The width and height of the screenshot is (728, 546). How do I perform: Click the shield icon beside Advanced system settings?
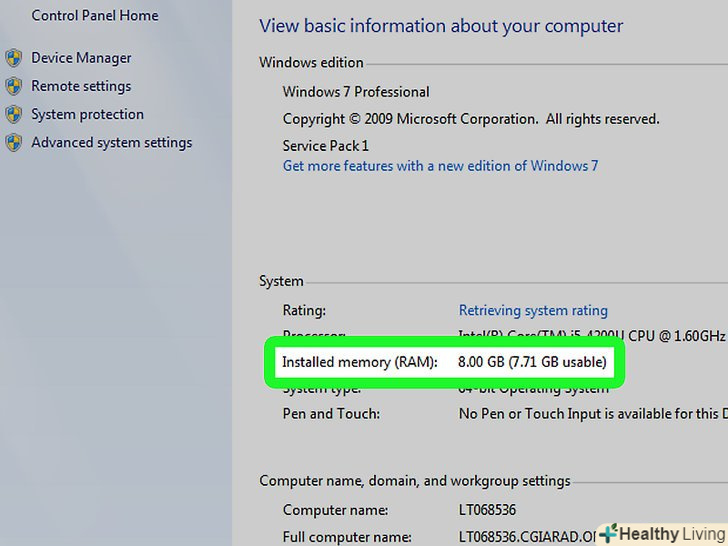click(14, 143)
